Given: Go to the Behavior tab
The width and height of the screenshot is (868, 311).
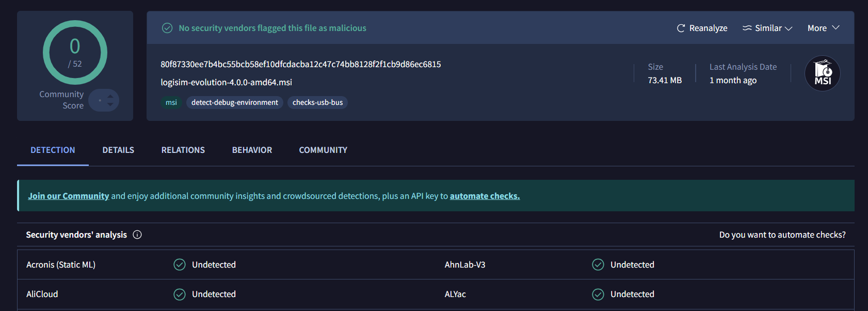Looking at the screenshot, I should [252, 150].
